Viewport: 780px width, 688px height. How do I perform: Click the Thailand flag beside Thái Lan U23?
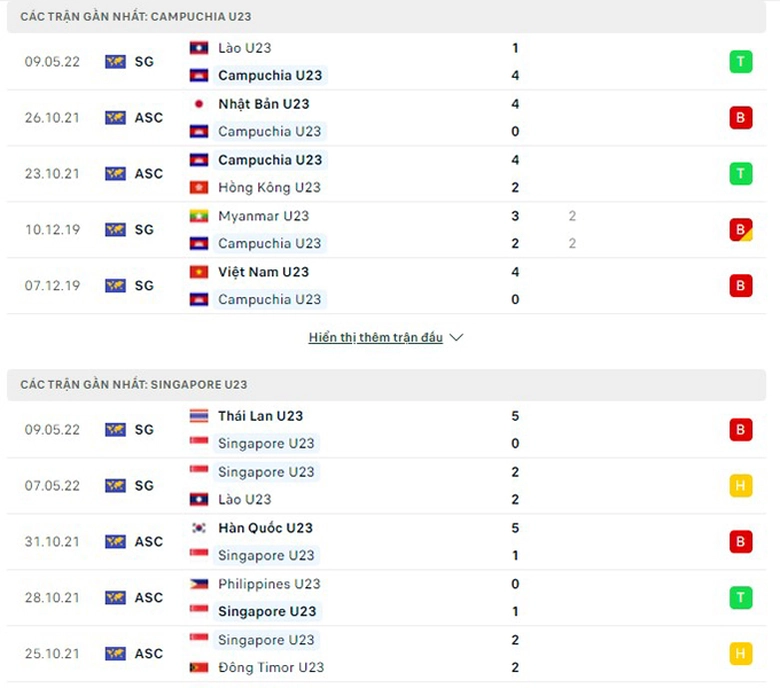click(x=198, y=416)
